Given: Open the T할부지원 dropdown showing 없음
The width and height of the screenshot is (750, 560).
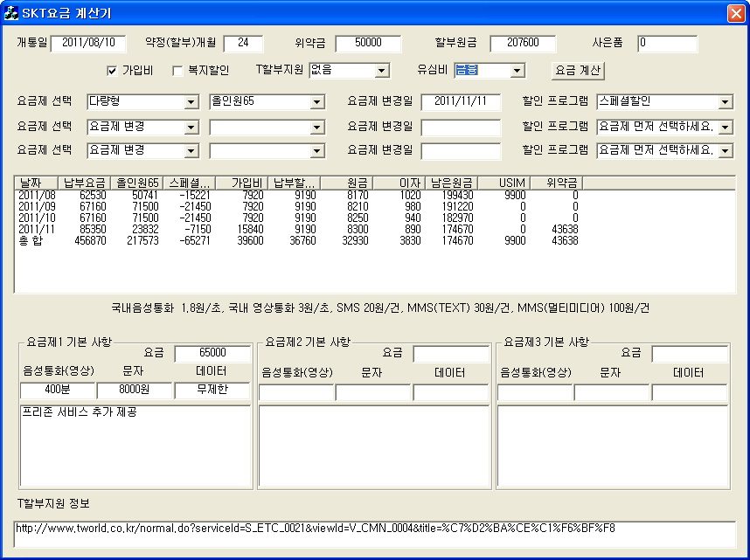Looking at the screenshot, I should pyautogui.click(x=381, y=72).
